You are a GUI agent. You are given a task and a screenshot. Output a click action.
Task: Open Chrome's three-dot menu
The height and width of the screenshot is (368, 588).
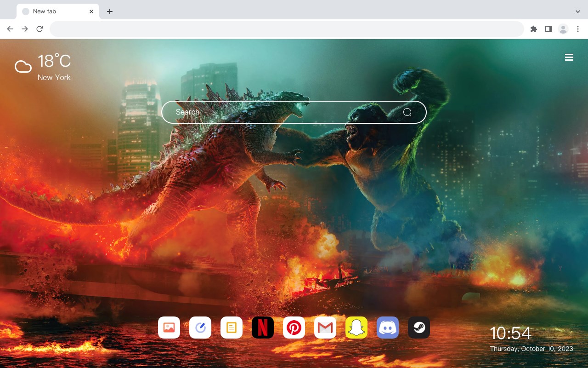coord(578,29)
